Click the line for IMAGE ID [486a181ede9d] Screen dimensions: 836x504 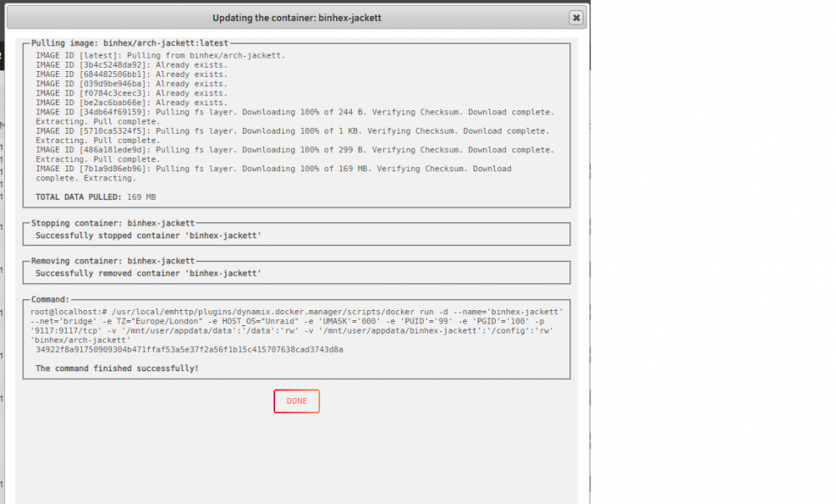[x=295, y=155]
